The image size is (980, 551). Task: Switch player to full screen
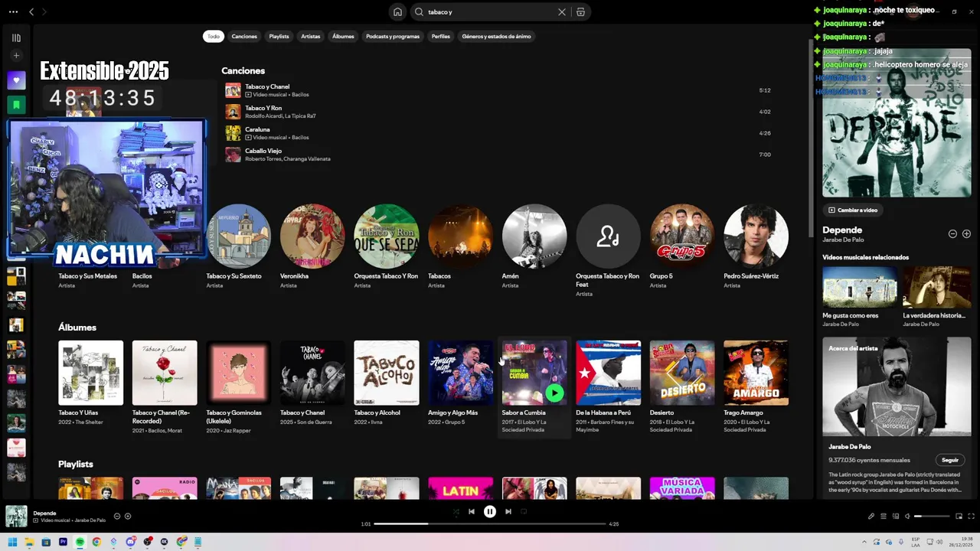[x=971, y=516]
